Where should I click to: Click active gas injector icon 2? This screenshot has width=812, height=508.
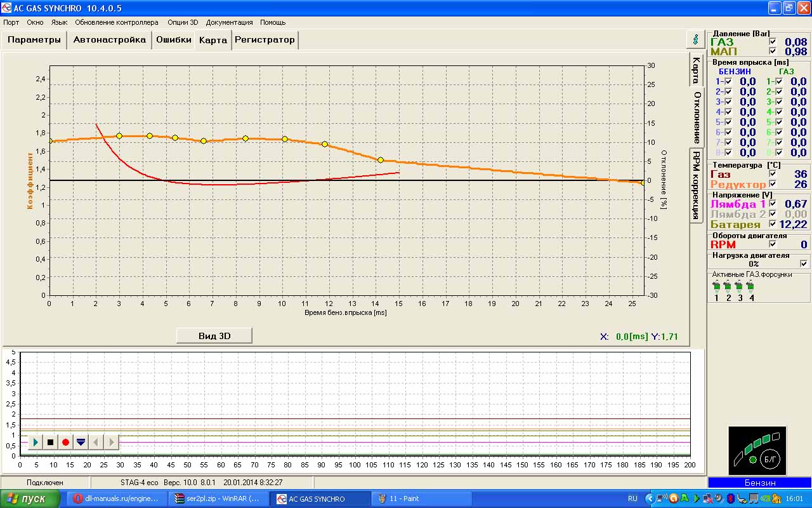point(728,287)
